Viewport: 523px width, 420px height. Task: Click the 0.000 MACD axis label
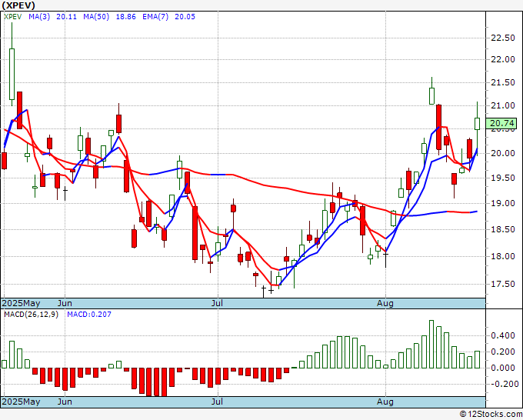tap(503, 368)
